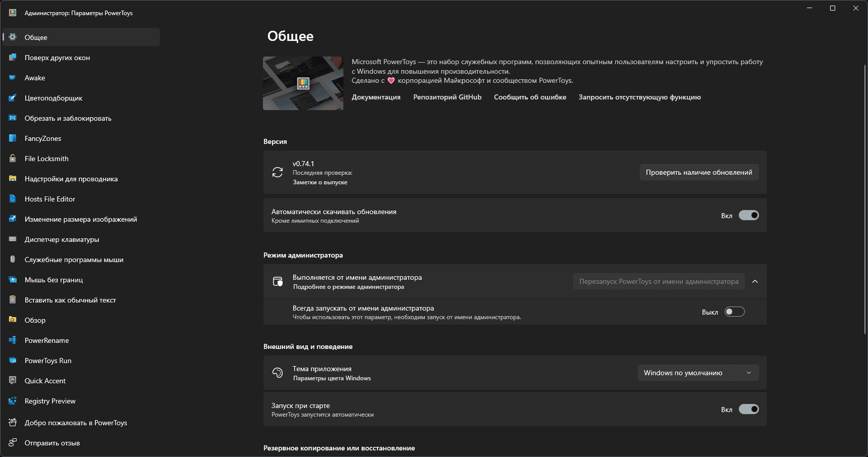Open PowerRename settings page

click(81, 340)
